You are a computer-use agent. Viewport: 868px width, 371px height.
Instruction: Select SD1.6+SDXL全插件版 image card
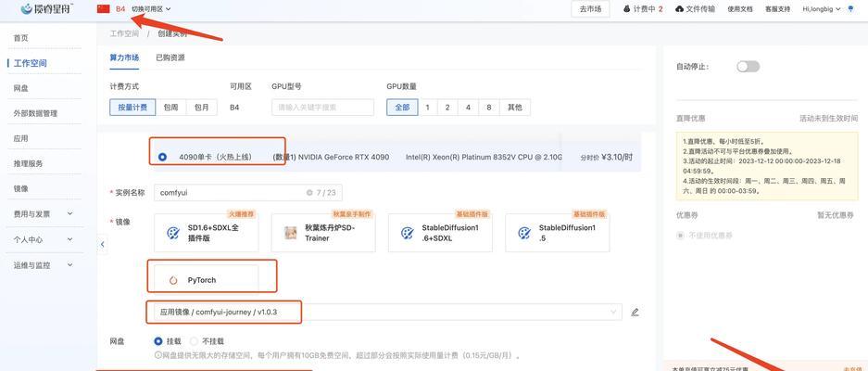[x=207, y=233]
